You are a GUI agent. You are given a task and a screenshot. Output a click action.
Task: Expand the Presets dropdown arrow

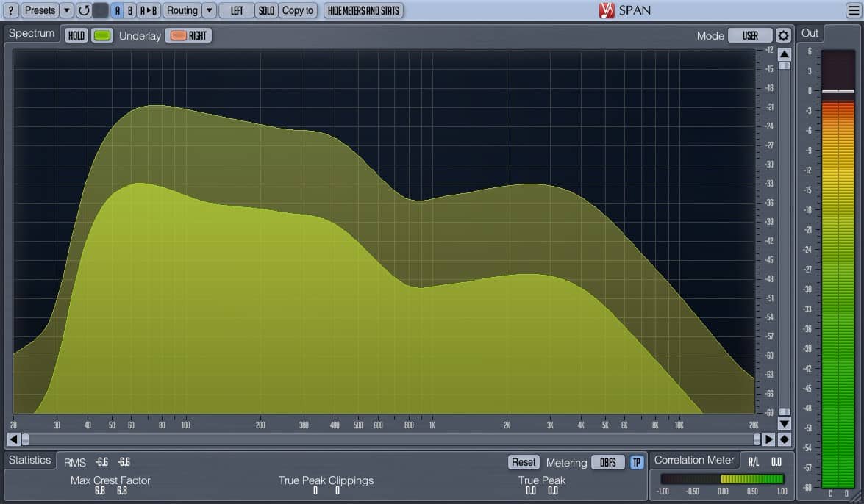pyautogui.click(x=67, y=10)
